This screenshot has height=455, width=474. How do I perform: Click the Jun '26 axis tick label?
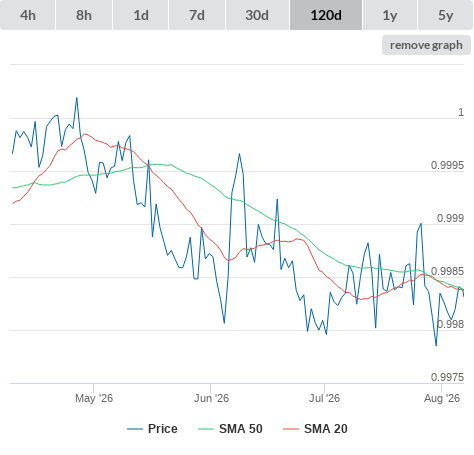[x=211, y=398]
